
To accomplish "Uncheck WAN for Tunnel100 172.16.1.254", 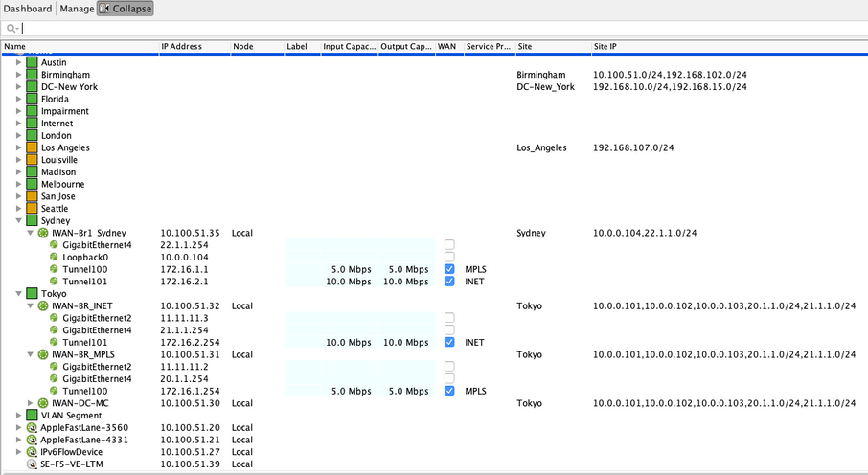I will [449, 391].
